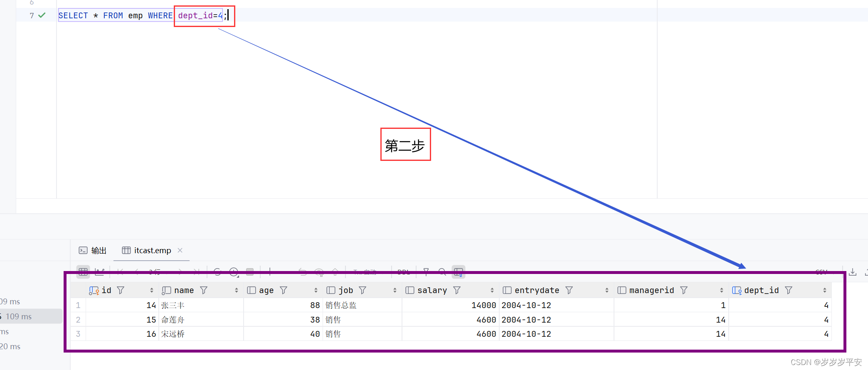Click age cell 88
868x370 pixels.
coord(283,305)
